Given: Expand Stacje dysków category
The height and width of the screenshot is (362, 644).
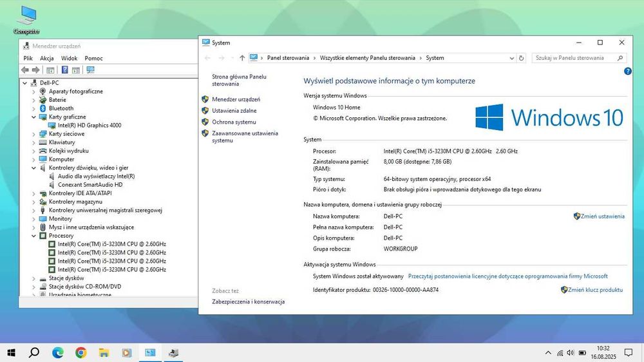Looking at the screenshot, I should (33, 279).
